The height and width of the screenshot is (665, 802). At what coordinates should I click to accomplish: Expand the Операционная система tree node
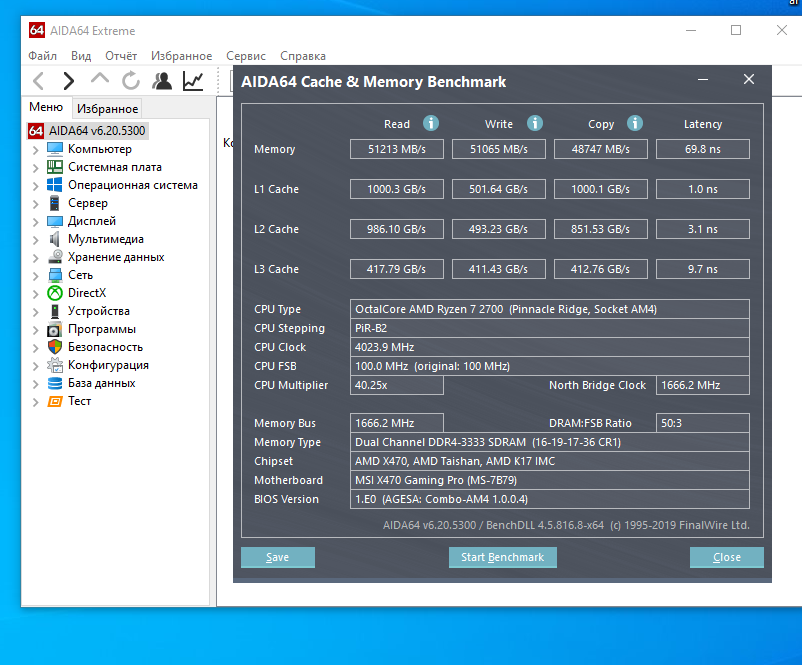[x=35, y=186]
